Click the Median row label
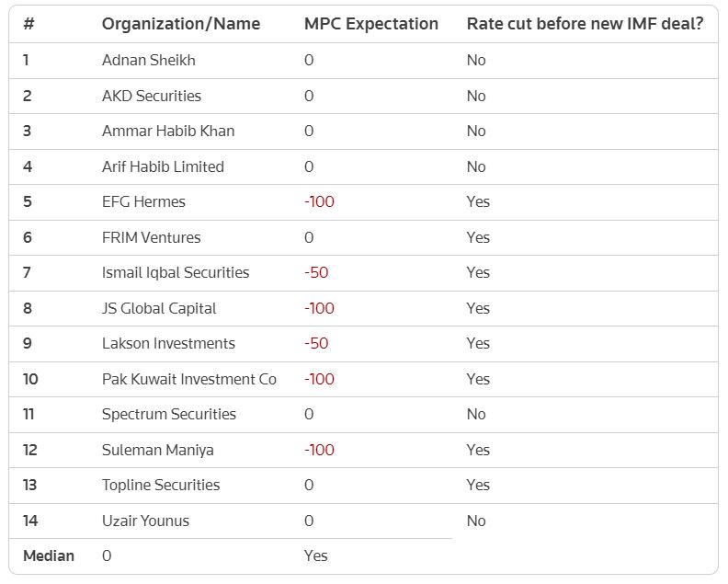 click(x=48, y=555)
